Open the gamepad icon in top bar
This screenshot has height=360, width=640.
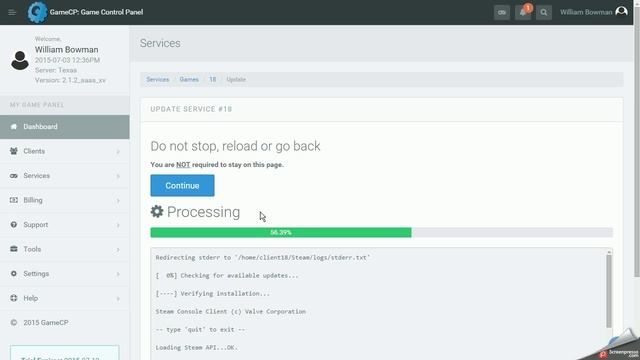coord(502,12)
